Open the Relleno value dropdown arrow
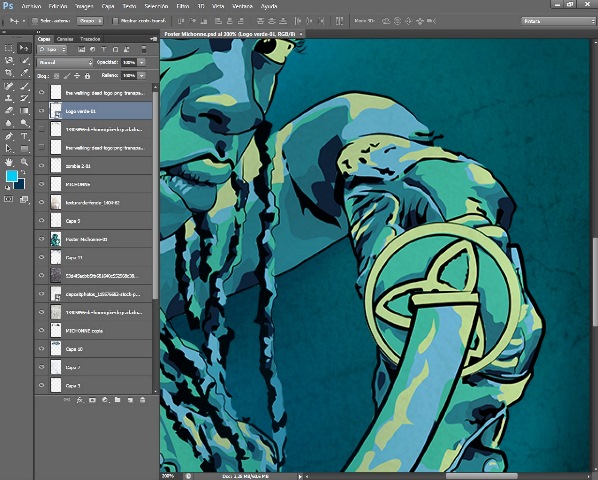Viewport: 598px width, 480px height. click(x=141, y=75)
